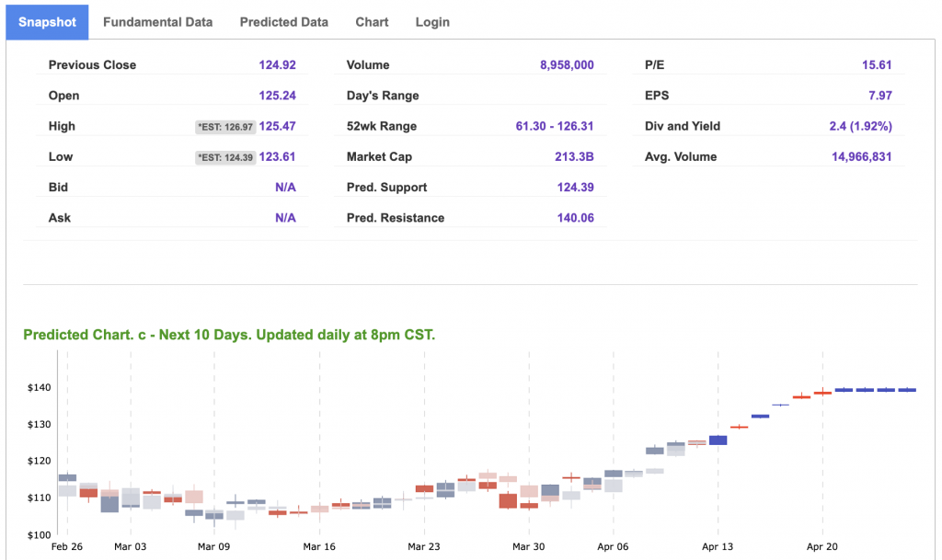The width and height of the screenshot is (942, 560).
Task: Switch to the Predicted Data tab
Action: pyautogui.click(x=283, y=22)
